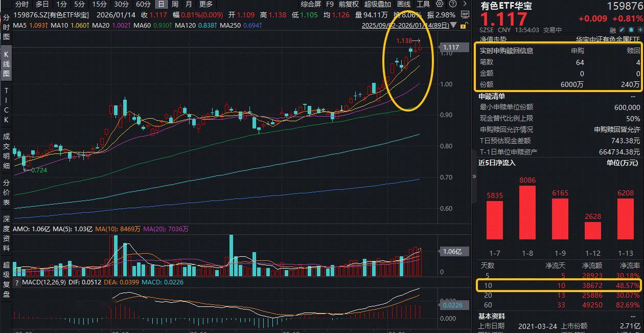Screen dimensions: 644x333
Task: Select the 60分 period
Action: coord(143,4)
